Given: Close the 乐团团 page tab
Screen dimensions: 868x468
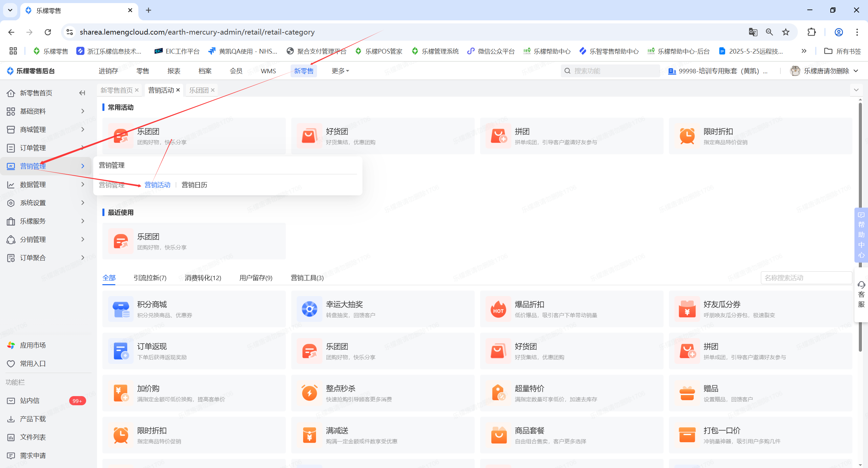Looking at the screenshot, I should [x=213, y=90].
